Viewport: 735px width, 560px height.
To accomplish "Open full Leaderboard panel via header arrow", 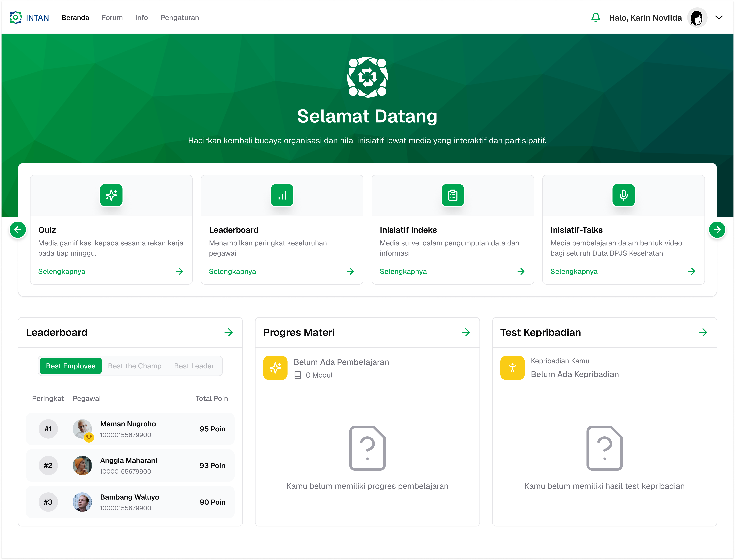I will (x=228, y=332).
